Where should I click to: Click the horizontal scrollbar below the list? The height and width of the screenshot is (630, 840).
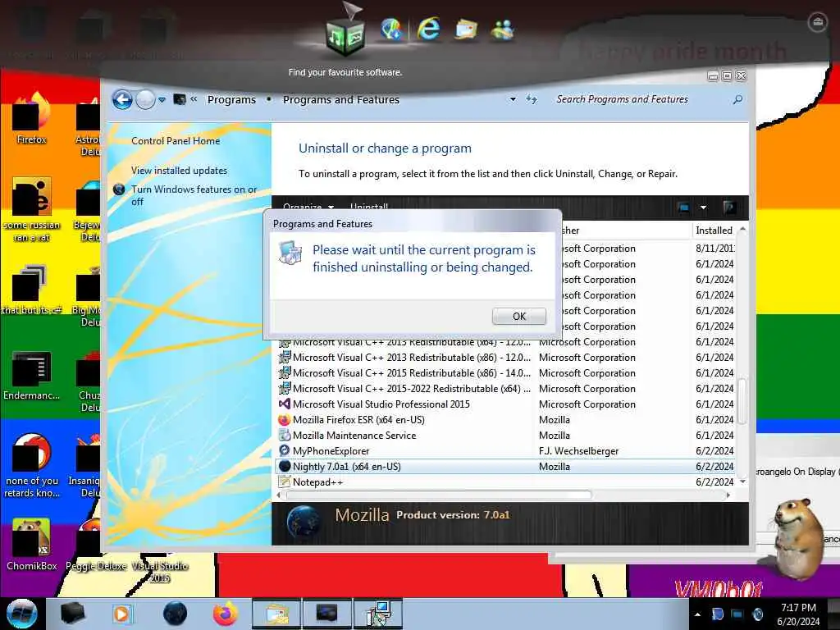point(439,495)
